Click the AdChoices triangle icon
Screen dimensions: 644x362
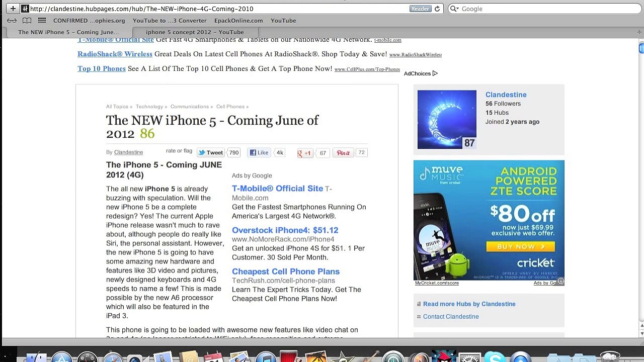pos(435,73)
